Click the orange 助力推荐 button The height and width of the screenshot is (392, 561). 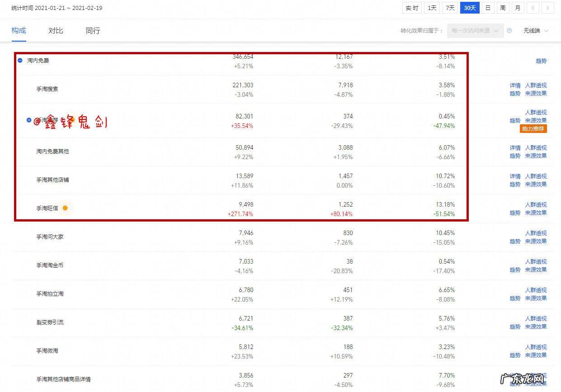click(x=533, y=129)
